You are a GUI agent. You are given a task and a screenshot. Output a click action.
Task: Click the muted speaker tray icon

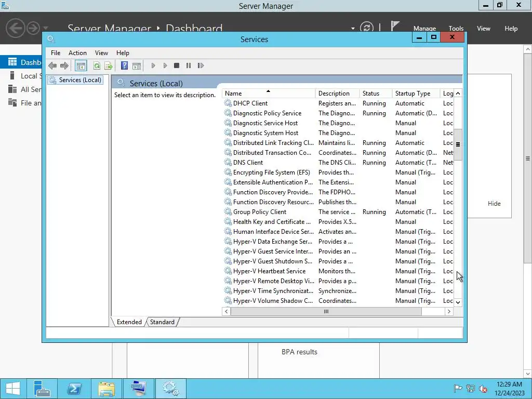[x=483, y=389]
